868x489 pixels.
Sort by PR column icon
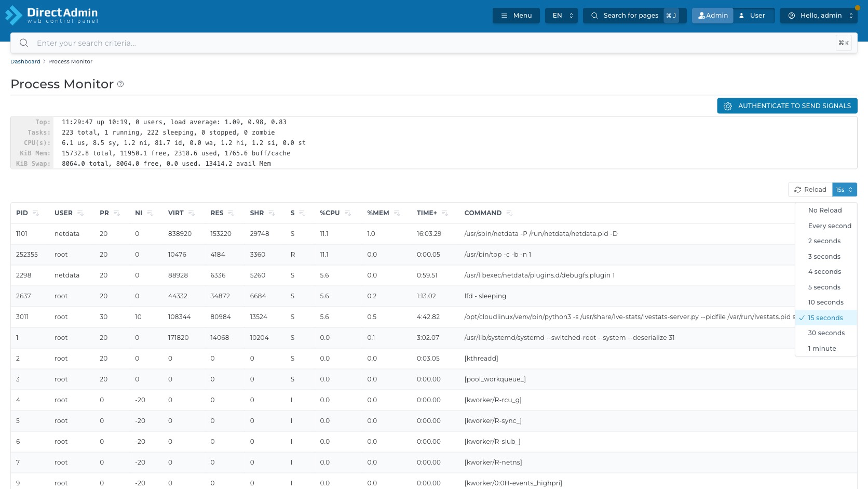117,213
